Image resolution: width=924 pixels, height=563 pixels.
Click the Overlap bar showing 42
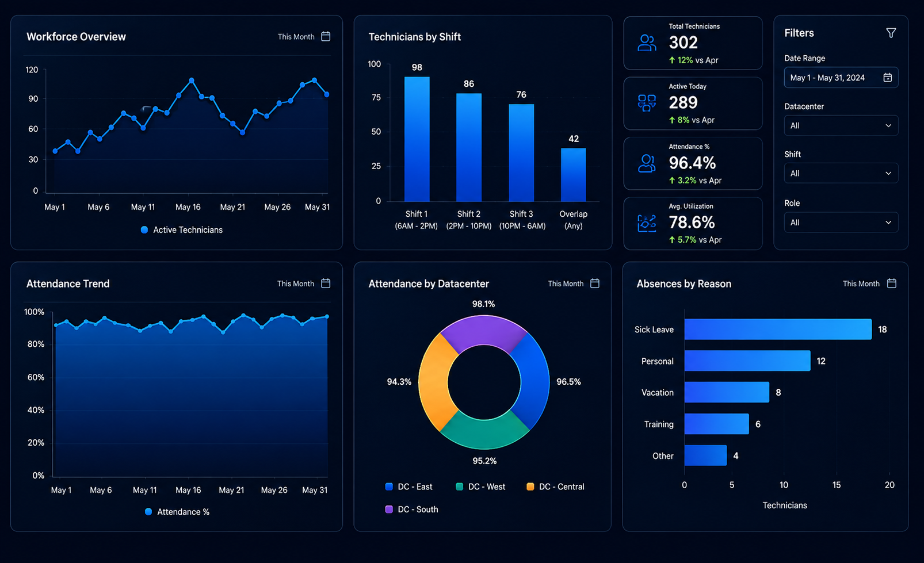click(x=574, y=175)
